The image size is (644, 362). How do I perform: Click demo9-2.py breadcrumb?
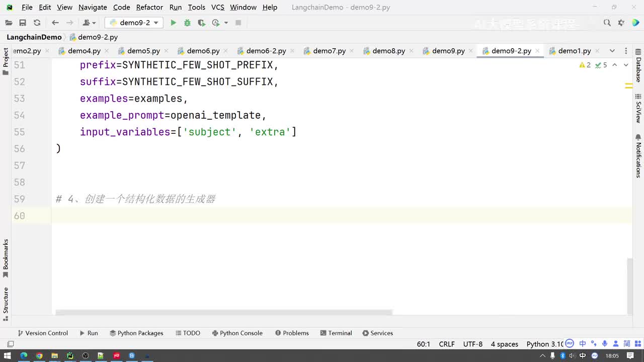(x=94, y=37)
